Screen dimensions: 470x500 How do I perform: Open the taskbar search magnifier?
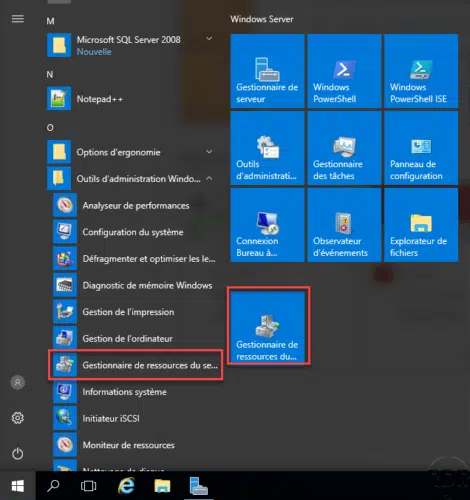[x=53, y=486]
